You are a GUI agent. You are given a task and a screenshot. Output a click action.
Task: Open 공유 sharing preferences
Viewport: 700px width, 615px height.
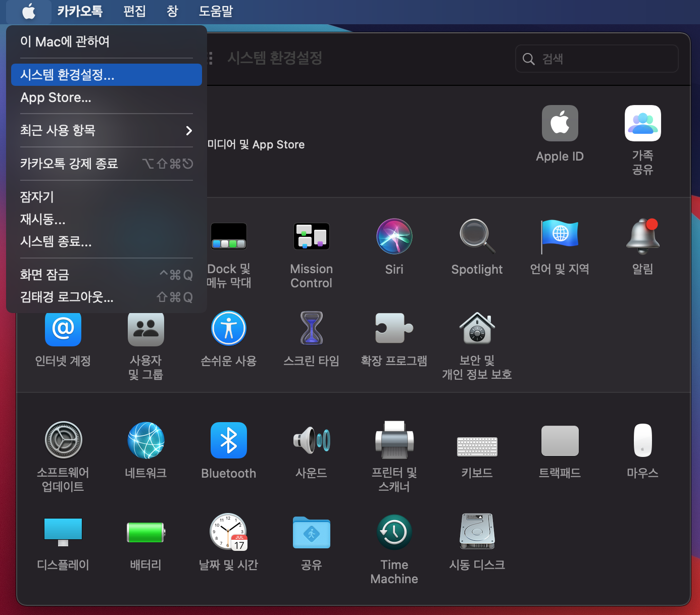pos(312,543)
